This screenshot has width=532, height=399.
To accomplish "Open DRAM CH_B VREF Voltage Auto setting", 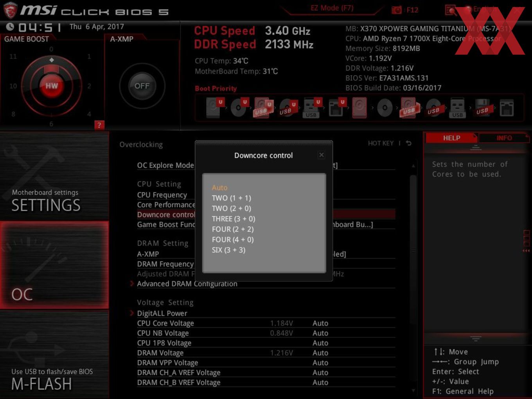I will pos(320,382).
